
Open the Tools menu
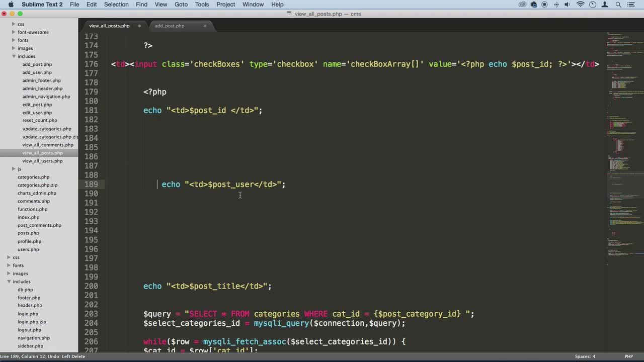[x=202, y=5]
